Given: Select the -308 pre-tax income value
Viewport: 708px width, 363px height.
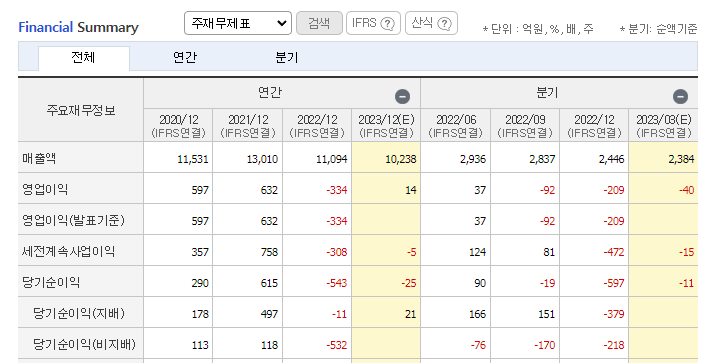Looking at the screenshot, I should pyautogui.click(x=337, y=252).
